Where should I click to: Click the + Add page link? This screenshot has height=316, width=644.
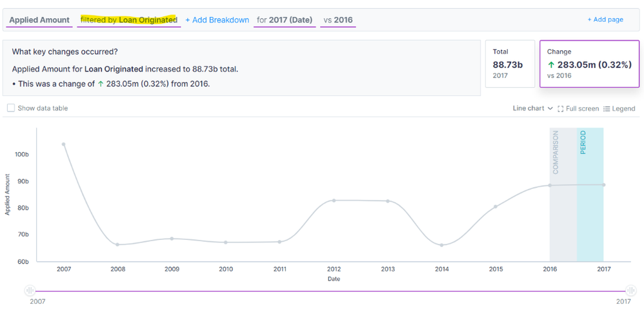(x=605, y=19)
